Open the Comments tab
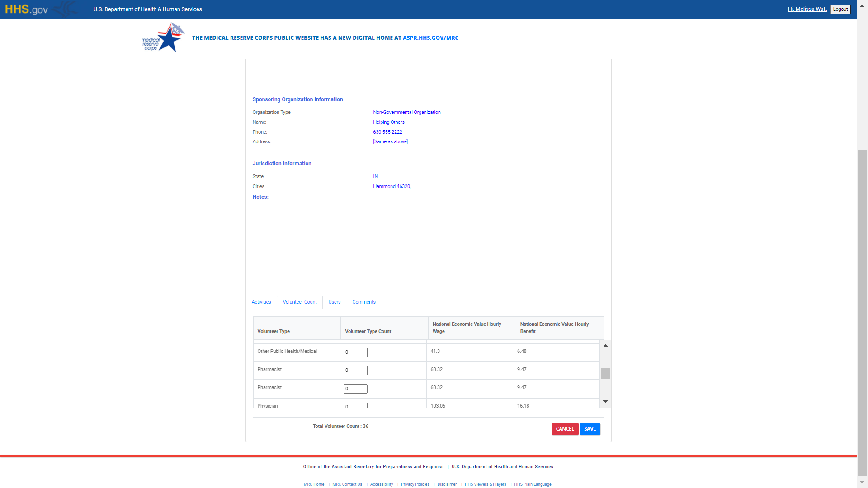 pyautogui.click(x=364, y=302)
